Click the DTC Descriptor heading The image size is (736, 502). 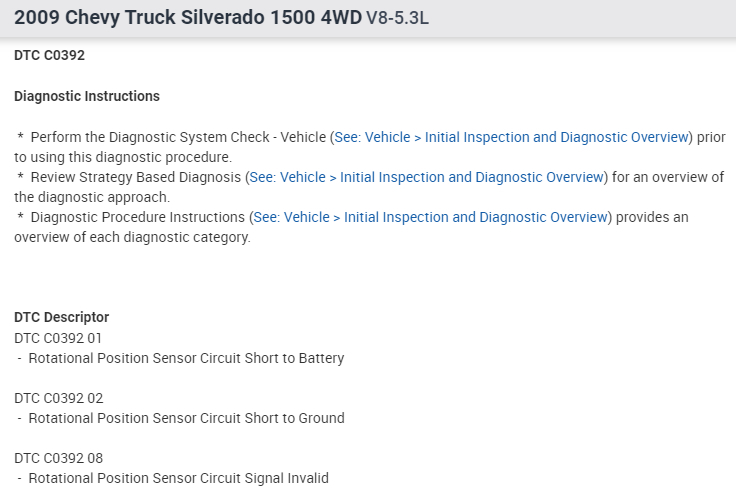[x=62, y=317]
